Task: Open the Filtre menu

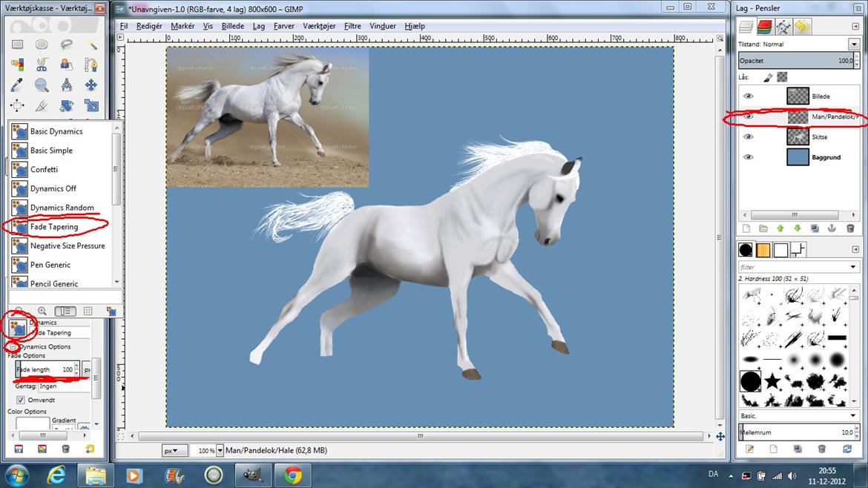Action: 352,26
